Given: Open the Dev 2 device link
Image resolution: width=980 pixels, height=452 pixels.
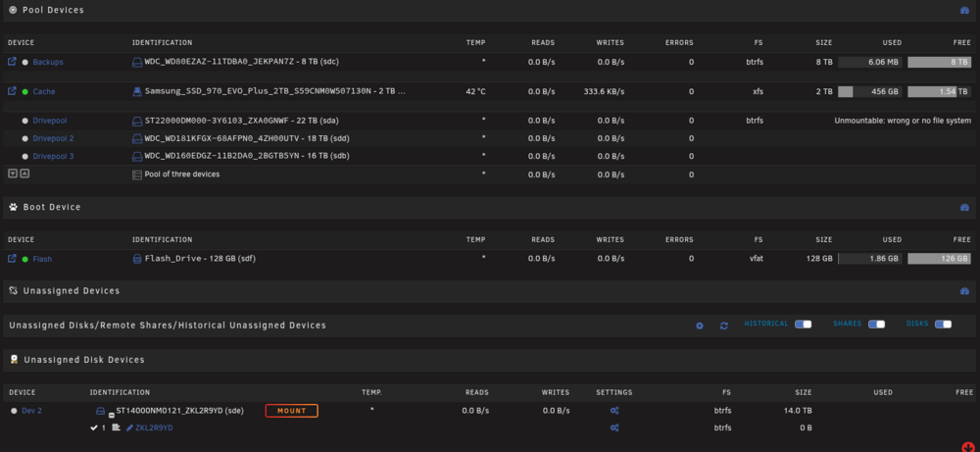Looking at the screenshot, I should click(x=32, y=411).
